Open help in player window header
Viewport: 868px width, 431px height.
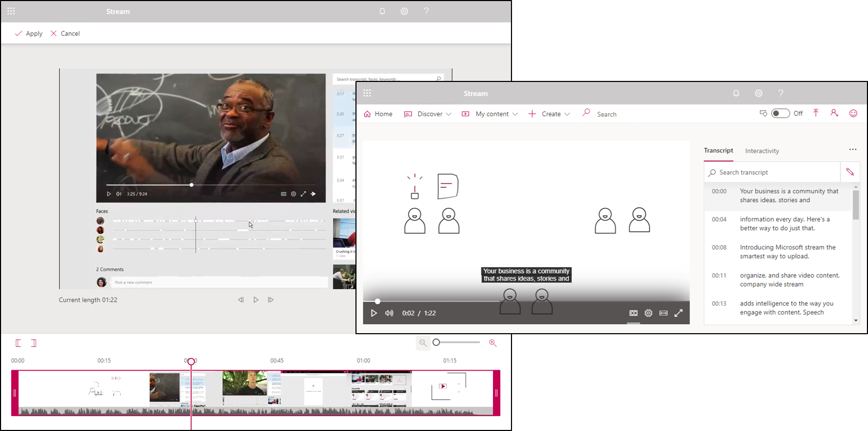(x=781, y=93)
